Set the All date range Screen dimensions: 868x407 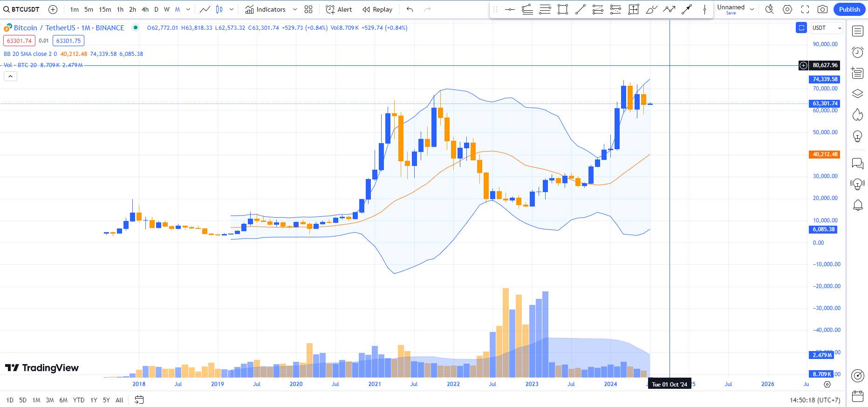[x=119, y=400]
